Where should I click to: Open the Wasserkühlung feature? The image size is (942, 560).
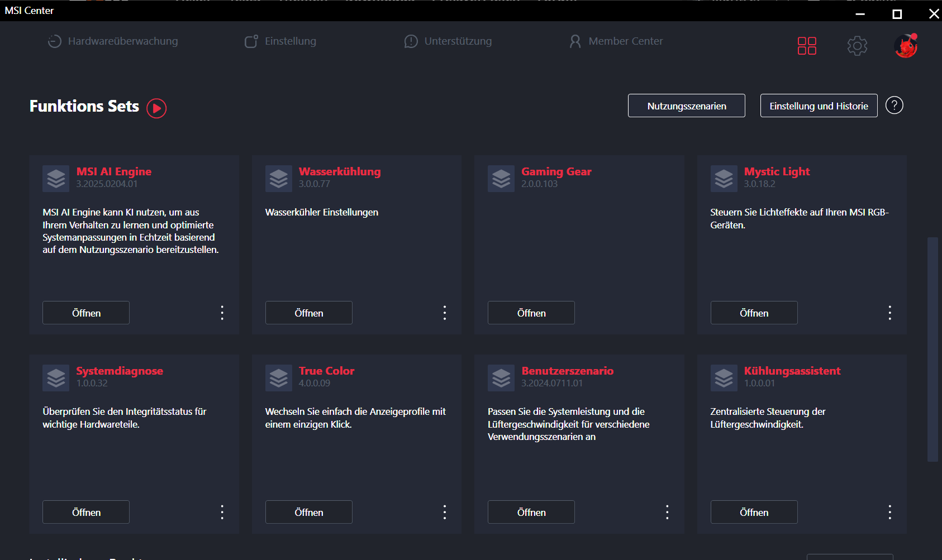click(x=309, y=313)
